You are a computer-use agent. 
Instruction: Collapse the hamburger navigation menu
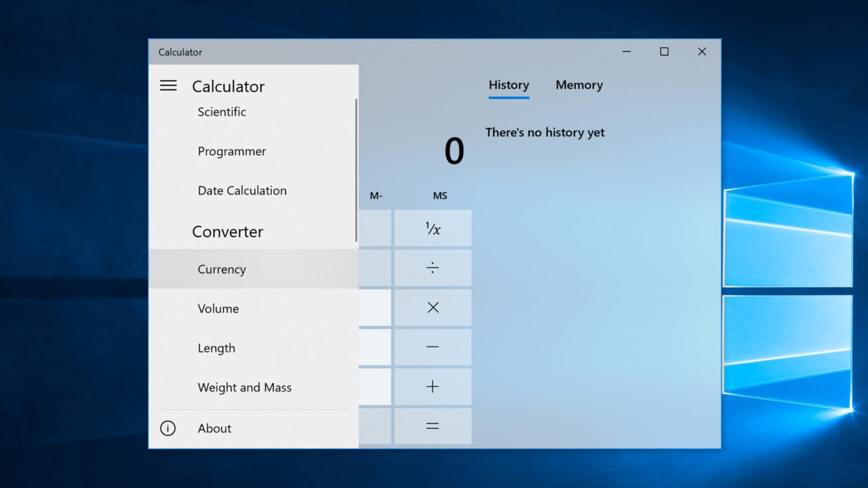click(168, 85)
